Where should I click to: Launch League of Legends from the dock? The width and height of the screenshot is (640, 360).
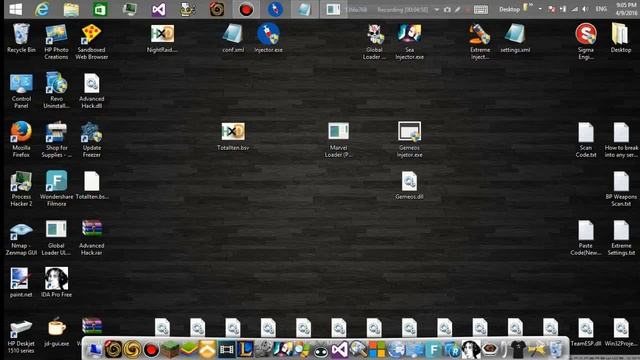[245, 349]
